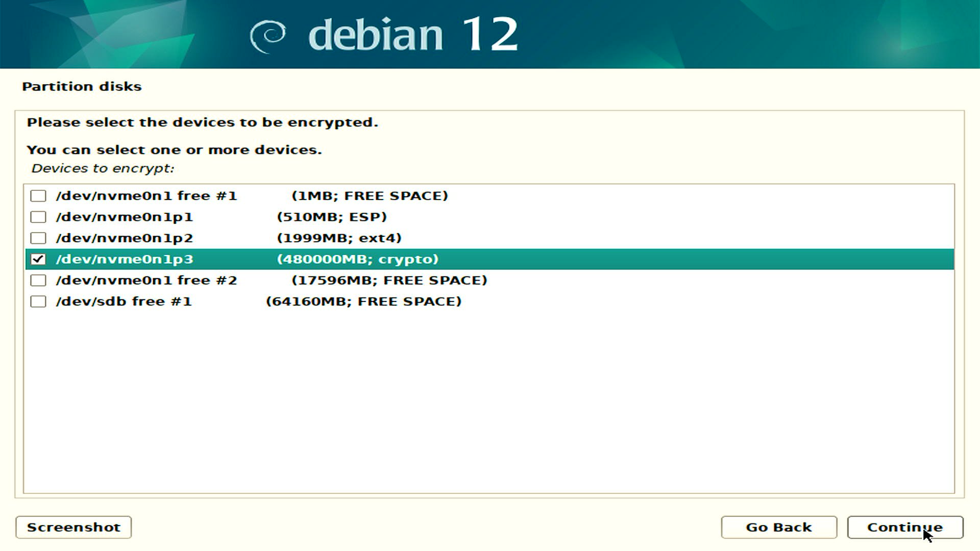Image resolution: width=980 pixels, height=551 pixels.
Task: Enable encryption checkbox for /dev/nvme0n1p2
Action: pyautogui.click(x=38, y=238)
